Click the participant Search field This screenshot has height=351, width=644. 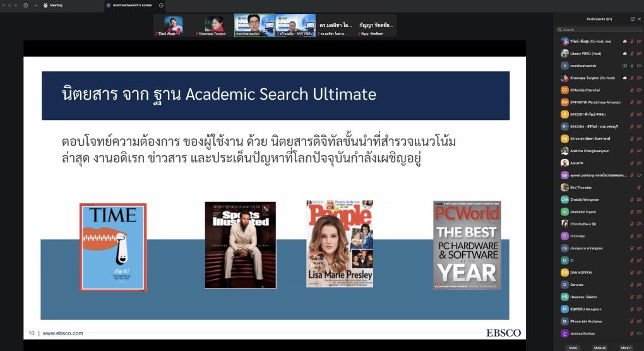(x=599, y=30)
